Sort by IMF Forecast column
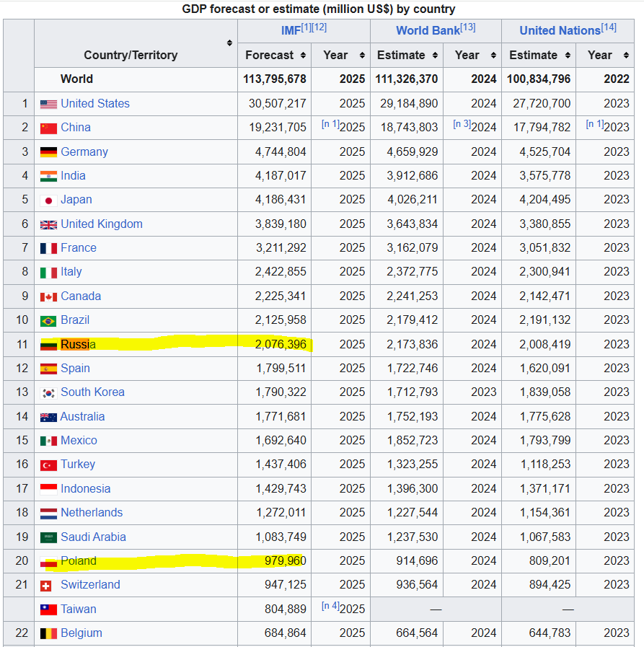Screen dimensions: 644x647 [303, 56]
